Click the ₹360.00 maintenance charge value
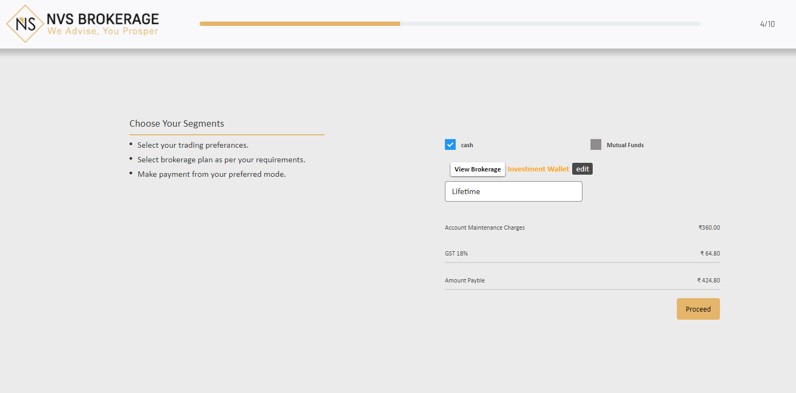This screenshot has width=796, height=393. coord(709,227)
